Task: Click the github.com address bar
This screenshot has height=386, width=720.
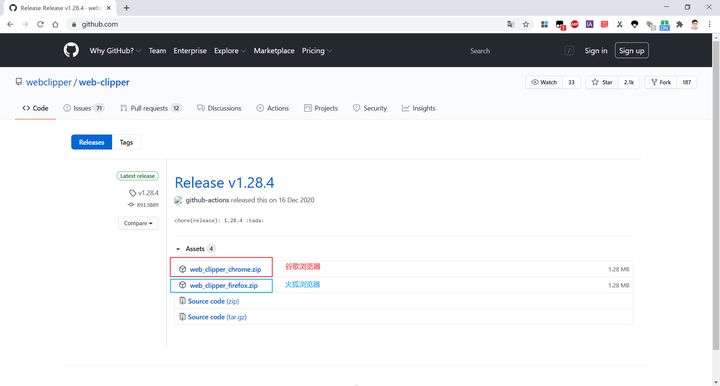Action: coord(289,24)
